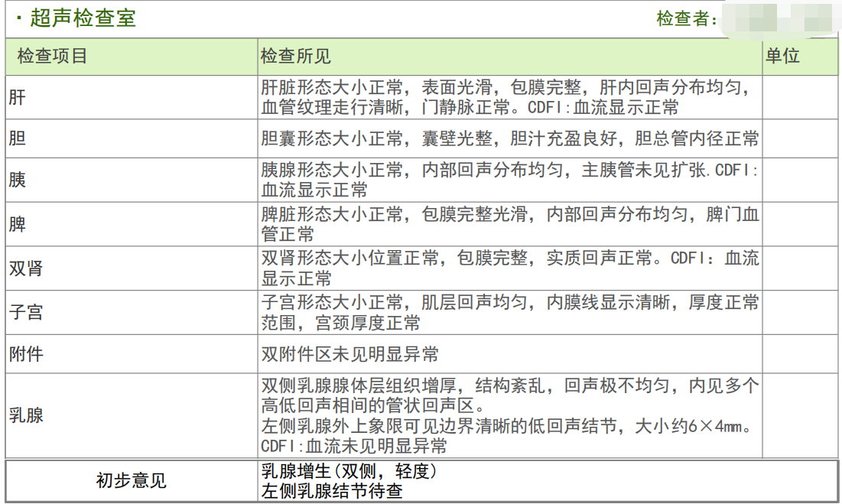Viewport: 842px width, 504px height.
Task: Click the finding text 胰腺形态大小正常
Action: [x=332, y=170]
